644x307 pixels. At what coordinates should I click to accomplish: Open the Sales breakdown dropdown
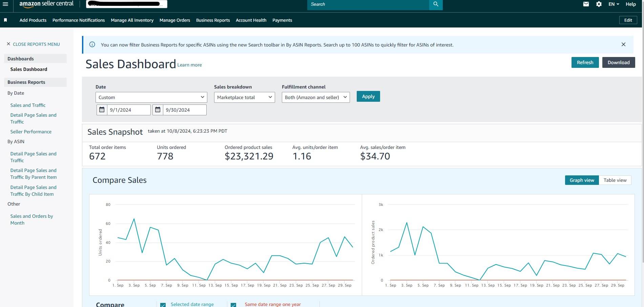point(244,97)
